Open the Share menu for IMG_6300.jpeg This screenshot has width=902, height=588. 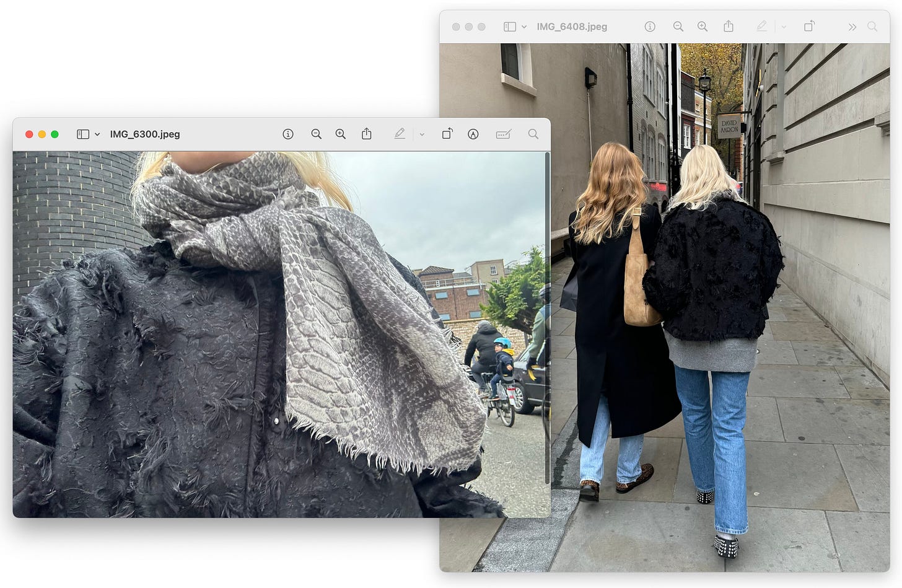pos(366,133)
